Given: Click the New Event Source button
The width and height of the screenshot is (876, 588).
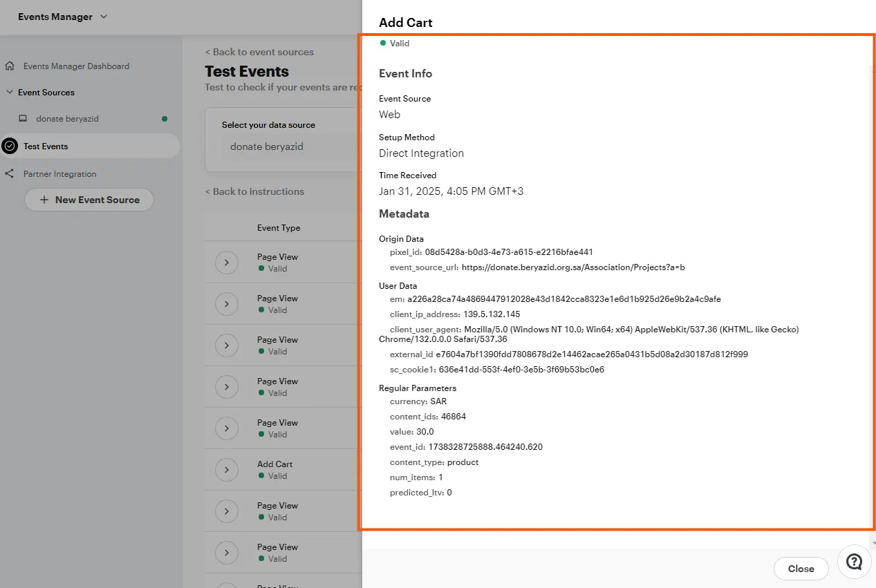Looking at the screenshot, I should tap(89, 200).
